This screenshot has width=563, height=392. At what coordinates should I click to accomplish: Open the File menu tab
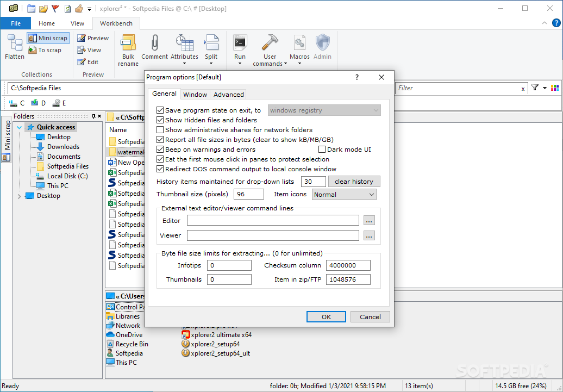click(x=15, y=23)
